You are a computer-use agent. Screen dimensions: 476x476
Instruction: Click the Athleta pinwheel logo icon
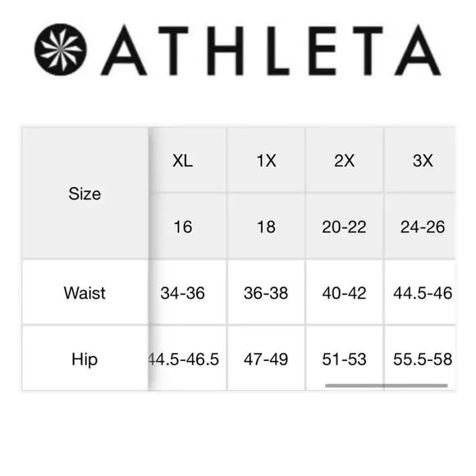pos(61,49)
